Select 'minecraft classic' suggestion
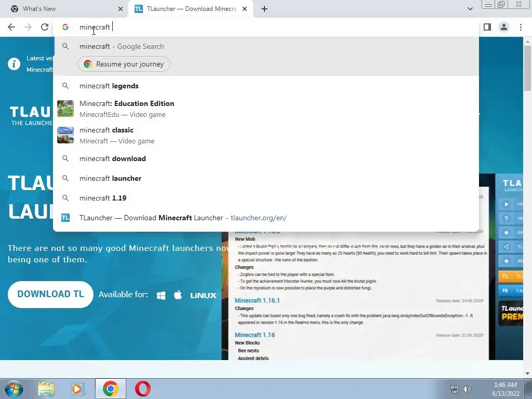 point(265,136)
